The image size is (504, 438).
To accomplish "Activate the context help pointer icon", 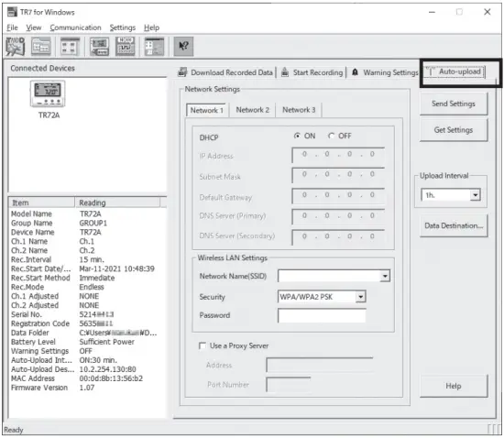I will coord(183,47).
